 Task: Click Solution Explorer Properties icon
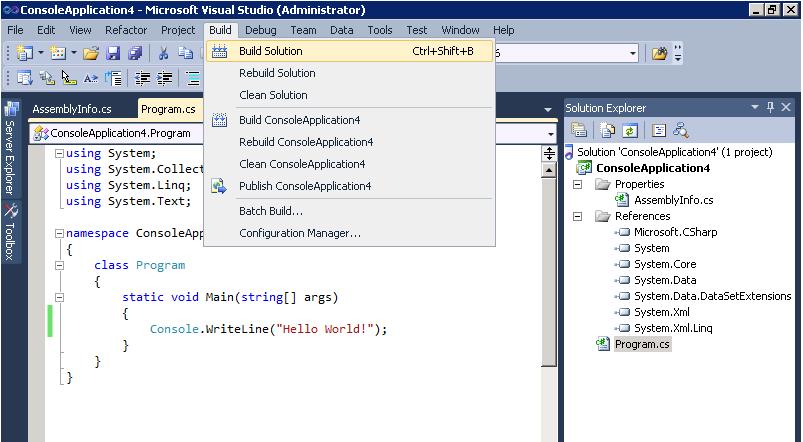coord(579,130)
